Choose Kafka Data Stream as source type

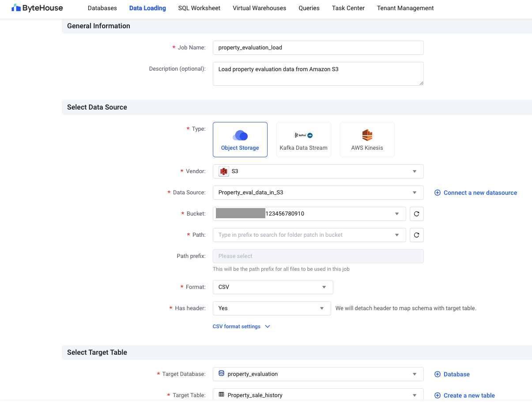(303, 140)
